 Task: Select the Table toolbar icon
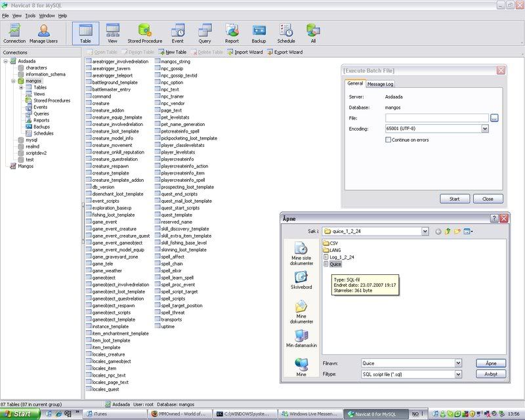pyautogui.click(x=85, y=33)
